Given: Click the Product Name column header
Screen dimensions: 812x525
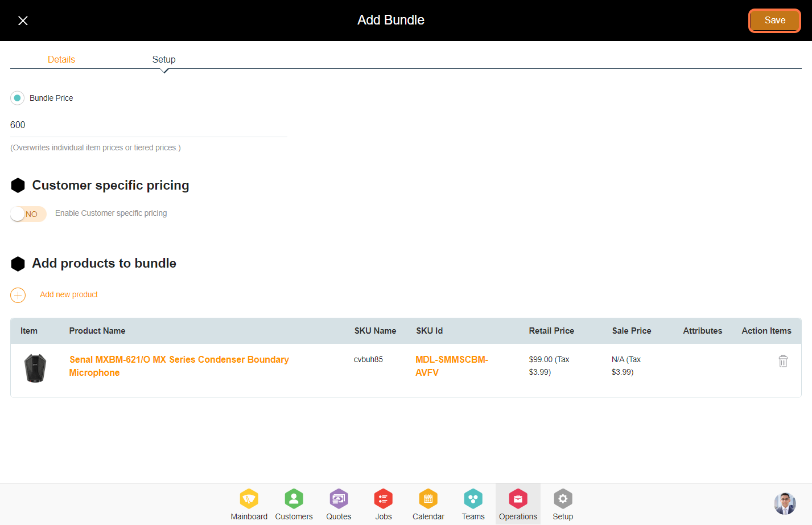Looking at the screenshot, I should 97,331.
